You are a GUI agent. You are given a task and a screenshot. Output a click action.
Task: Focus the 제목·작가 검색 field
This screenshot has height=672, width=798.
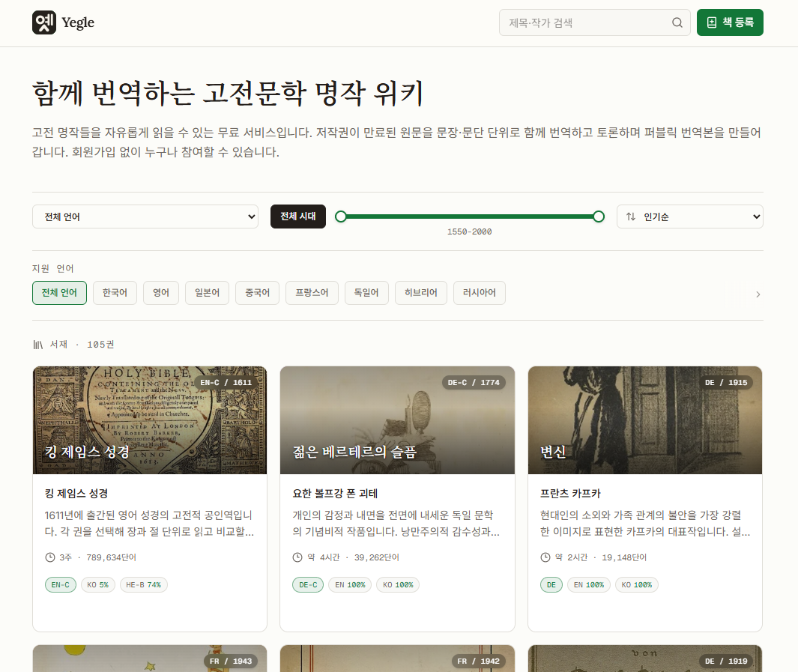[x=594, y=22]
